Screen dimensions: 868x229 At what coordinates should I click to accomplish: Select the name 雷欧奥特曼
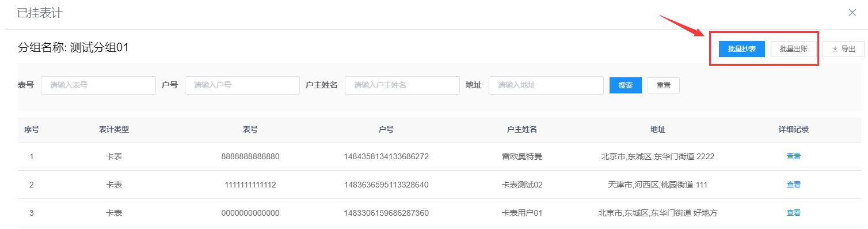coord(522,156)
